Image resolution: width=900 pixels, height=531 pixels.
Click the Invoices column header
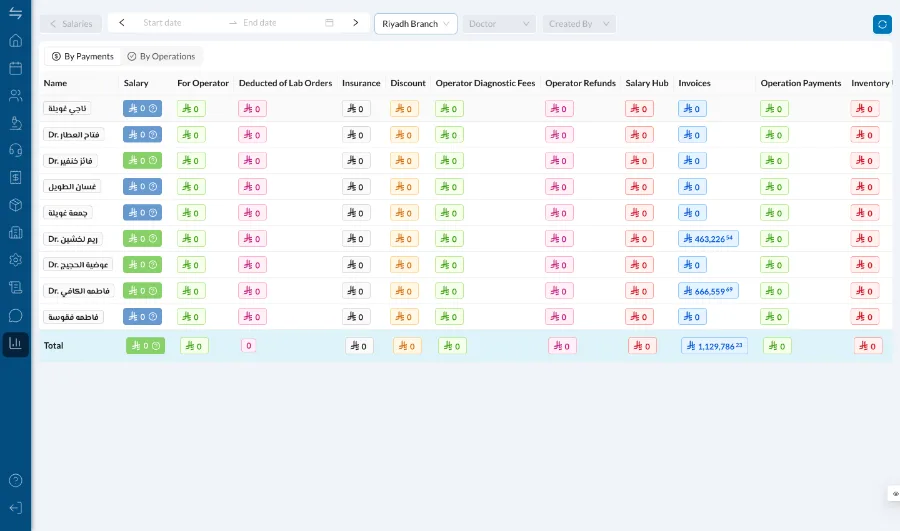[695, 83]
